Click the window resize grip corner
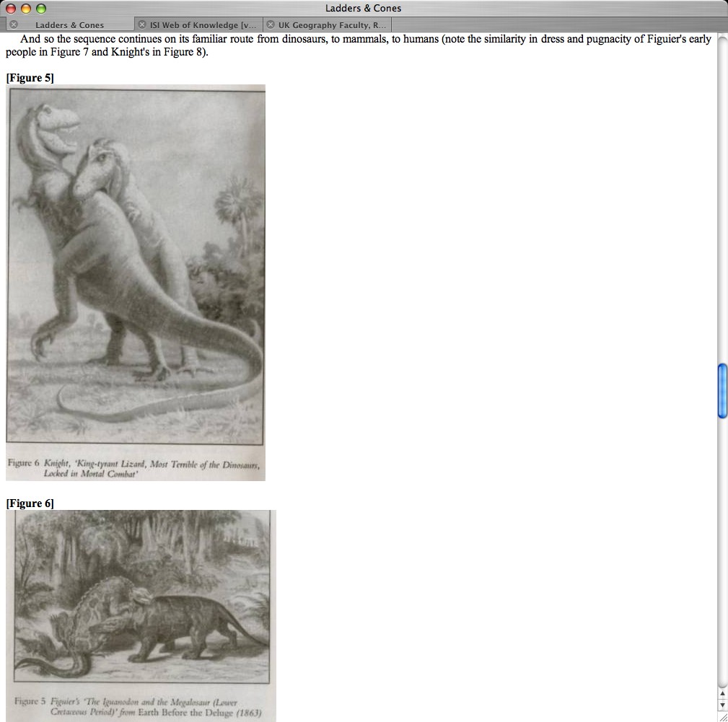Image resolution: width=728 pixels, height=722 pixels. point(723,718)
